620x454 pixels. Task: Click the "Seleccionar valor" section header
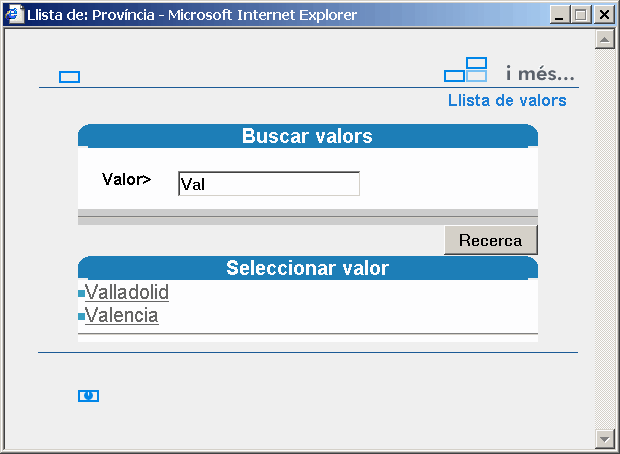click(307, 268)
